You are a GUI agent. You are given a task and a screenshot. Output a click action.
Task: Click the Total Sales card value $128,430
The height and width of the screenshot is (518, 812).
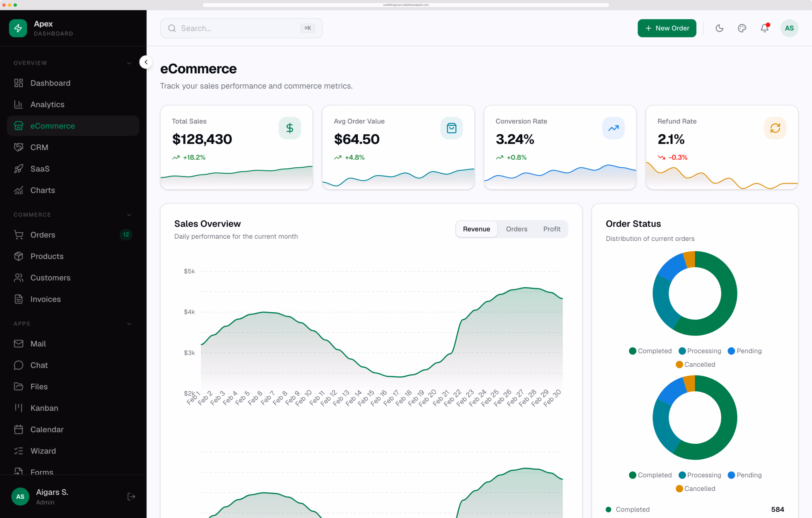click(x=202, y=139)
